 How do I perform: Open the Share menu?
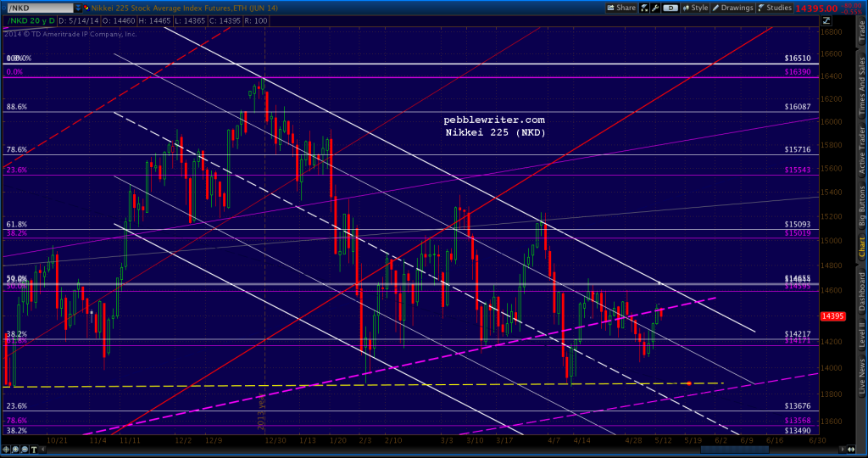(x=621, y=8)
